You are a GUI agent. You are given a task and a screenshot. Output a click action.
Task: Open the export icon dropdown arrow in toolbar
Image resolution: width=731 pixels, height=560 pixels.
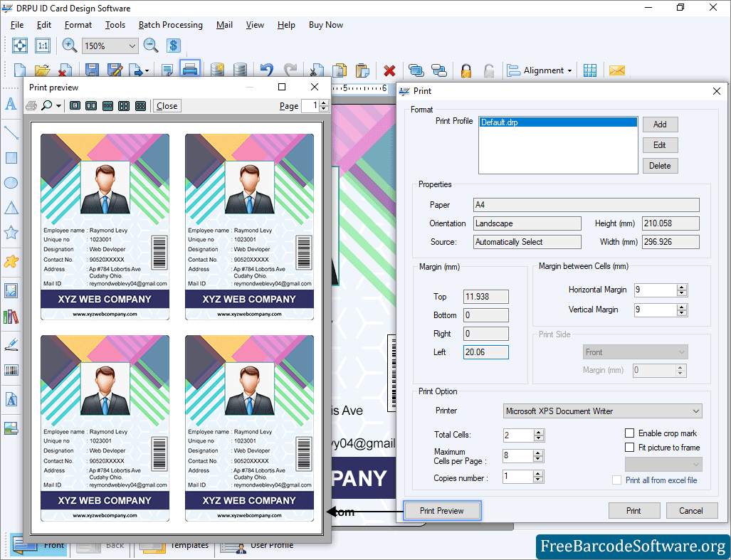(147, 71)
